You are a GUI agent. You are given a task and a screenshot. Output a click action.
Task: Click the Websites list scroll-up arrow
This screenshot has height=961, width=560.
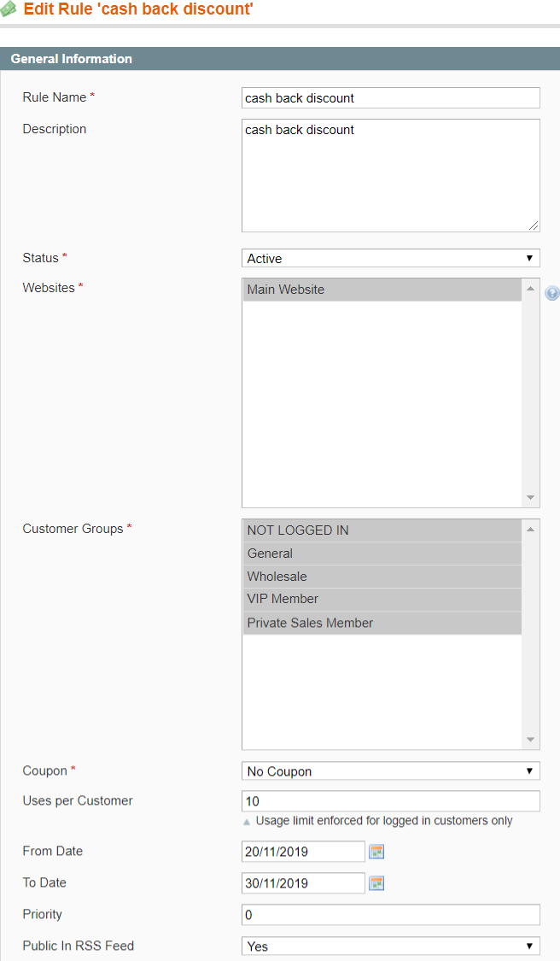531,289
